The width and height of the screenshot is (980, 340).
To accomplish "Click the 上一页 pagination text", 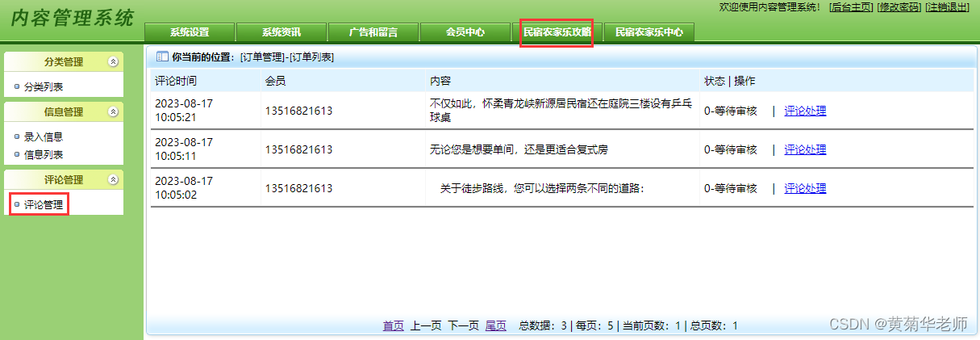I will pyautogui.click(x=426, y=326).
